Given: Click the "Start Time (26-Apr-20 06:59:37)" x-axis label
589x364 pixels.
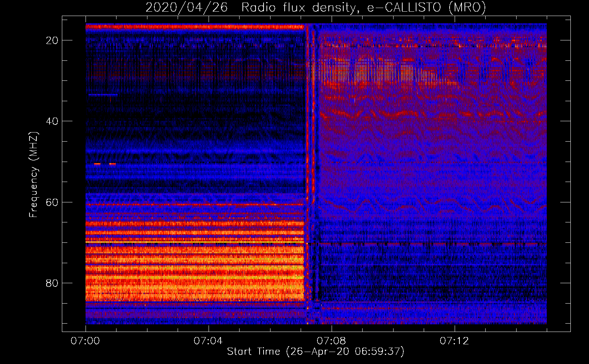Looking at the screenshot, I should click(316, 352).
